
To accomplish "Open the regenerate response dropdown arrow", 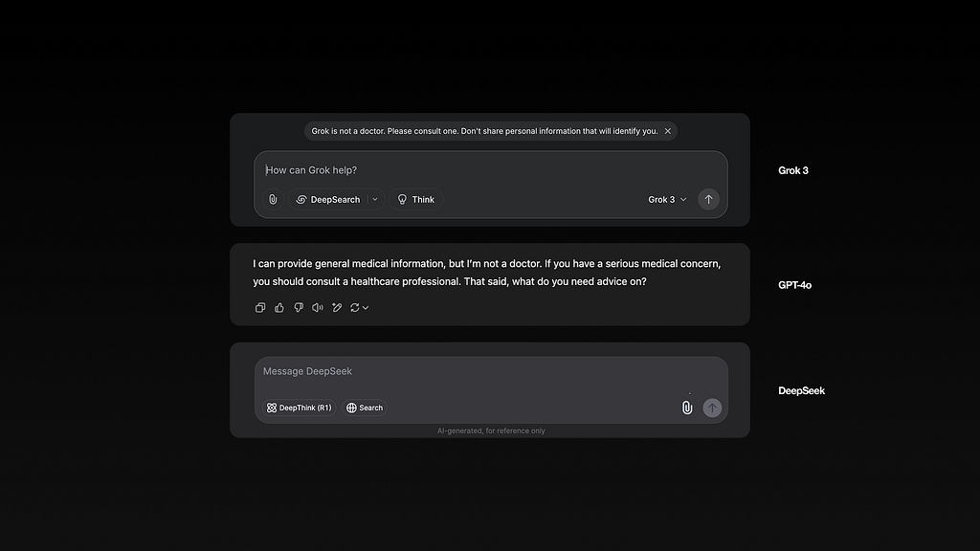I will coord(366,307).
